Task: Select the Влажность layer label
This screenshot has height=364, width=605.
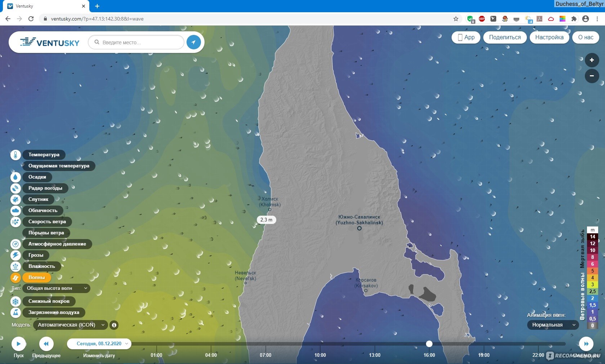Action: [42, 266]
